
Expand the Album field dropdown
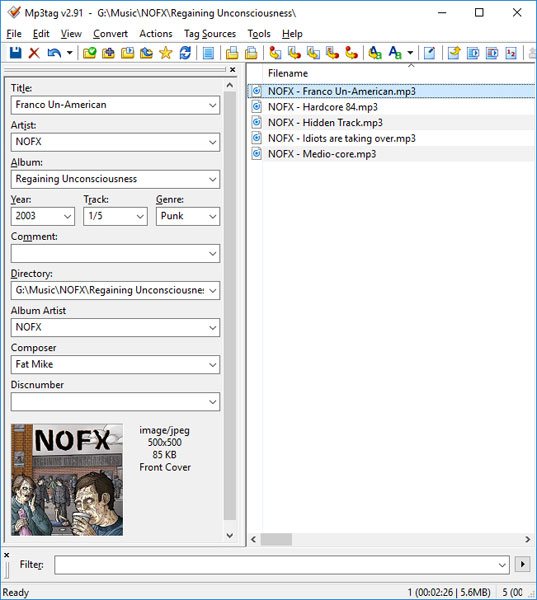(x=212, y=179)
